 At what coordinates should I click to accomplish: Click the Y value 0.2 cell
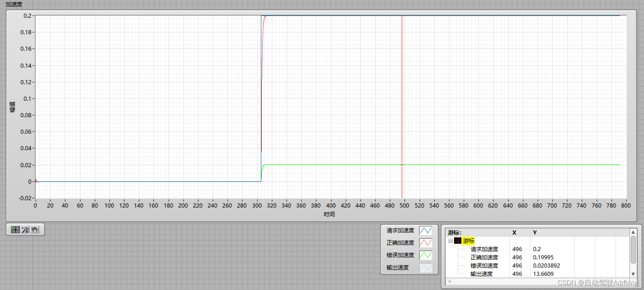(537, 249)
